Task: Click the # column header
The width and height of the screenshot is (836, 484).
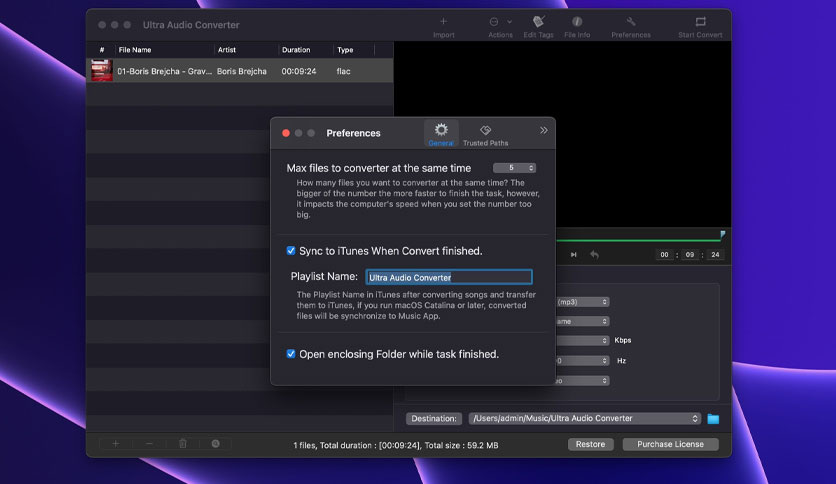Action: pos(102,50)
